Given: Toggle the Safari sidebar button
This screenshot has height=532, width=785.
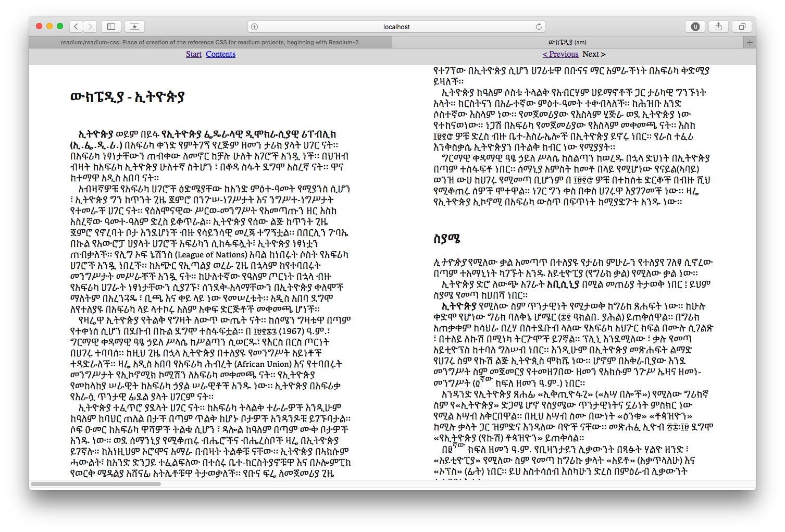Looking at the screenshot, I should 111,27.
